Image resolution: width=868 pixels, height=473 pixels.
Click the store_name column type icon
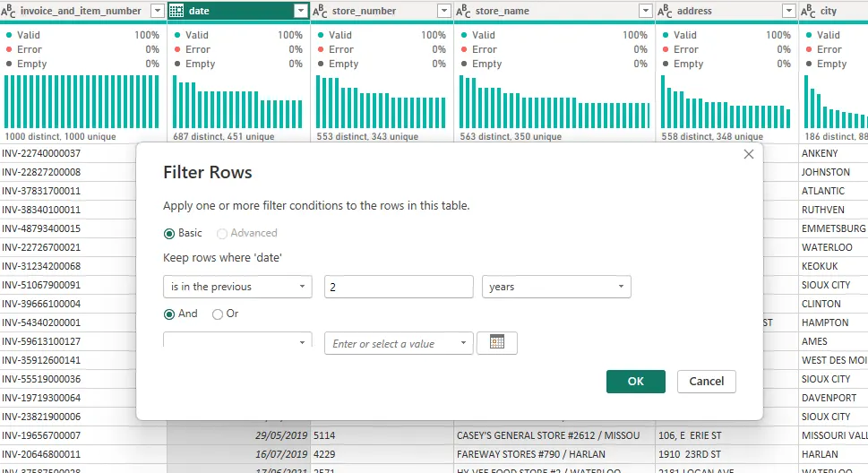pos(463,11)
